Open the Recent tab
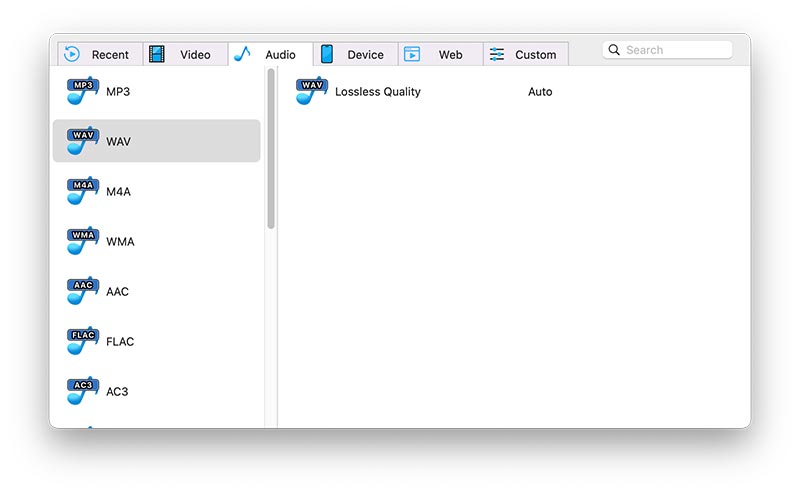 (100, 55)
